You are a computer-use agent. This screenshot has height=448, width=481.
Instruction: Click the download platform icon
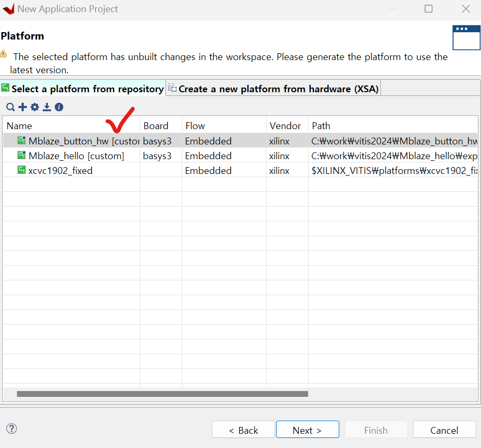coord(47,107)
